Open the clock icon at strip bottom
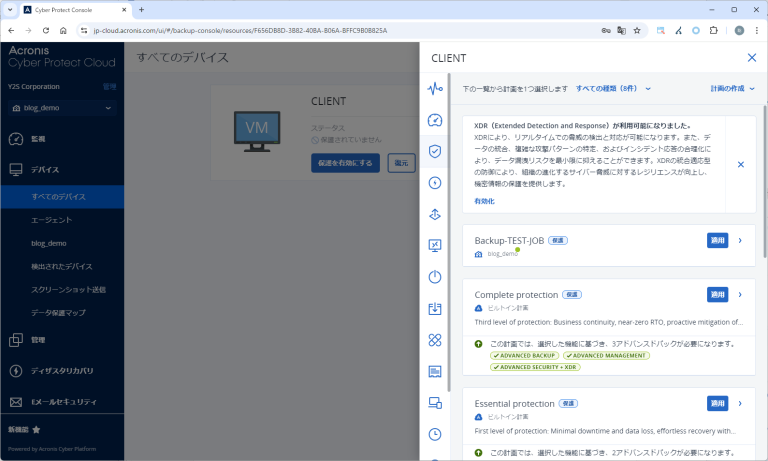768x461 pixels. click(435, 434)
